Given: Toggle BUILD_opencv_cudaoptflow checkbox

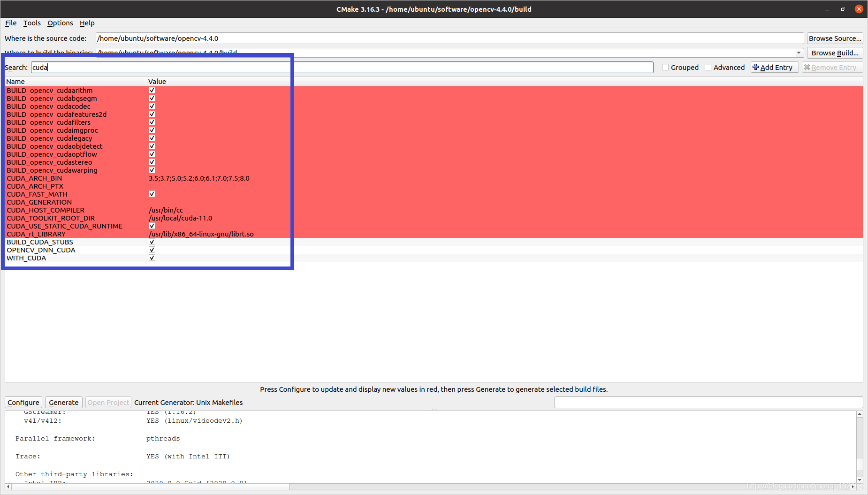Looking at the screenshot, I should coord(152,154).
